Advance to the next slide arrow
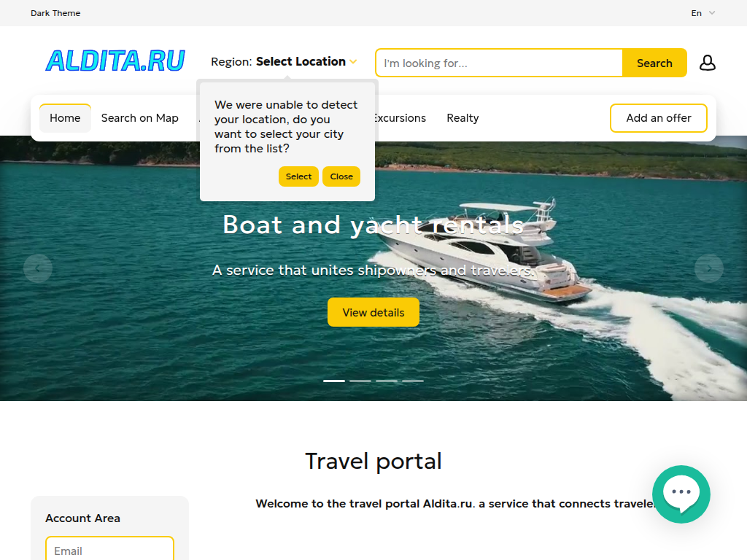The image size is (747, 560). coord(708,268)
